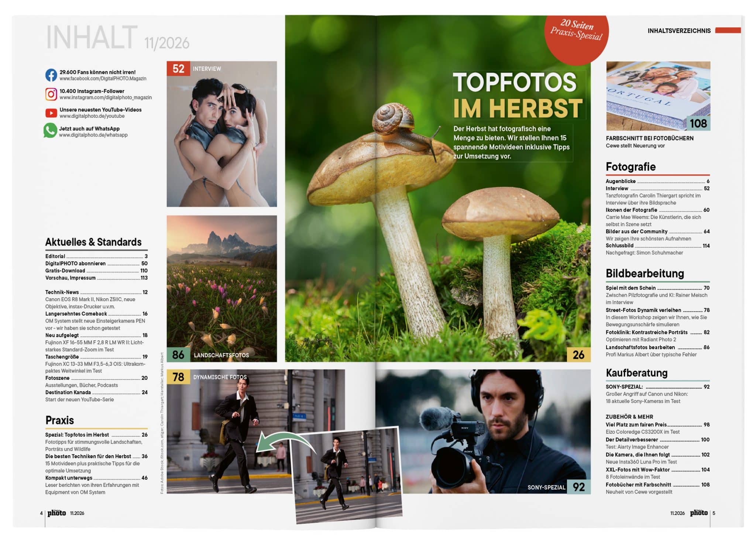Image resolution: width=756 pixels, height=543 pixels.
Task: Click the INHALTSVERZEICHNIS header label
Action: [x=679, y=31]
